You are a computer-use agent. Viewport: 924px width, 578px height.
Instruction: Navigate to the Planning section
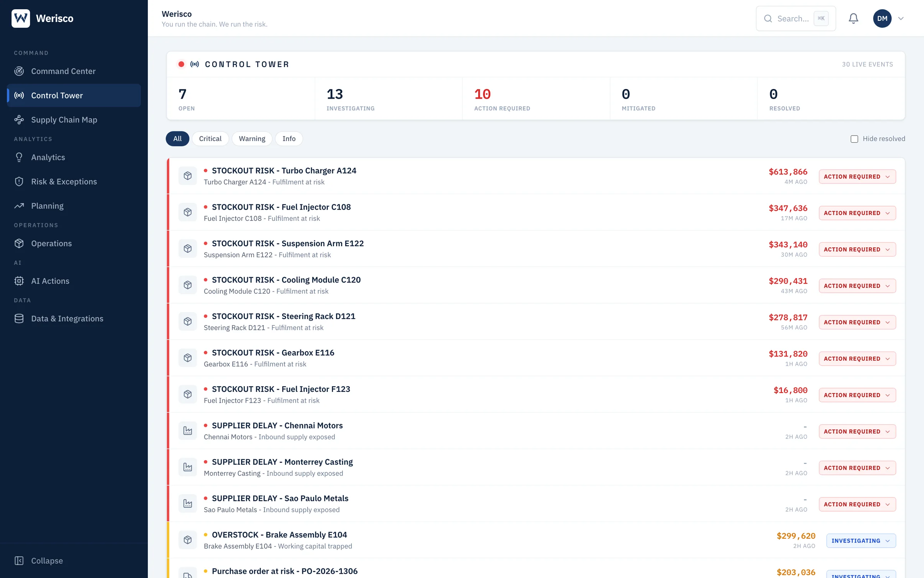pyautogui.click(x=74, y=206)
